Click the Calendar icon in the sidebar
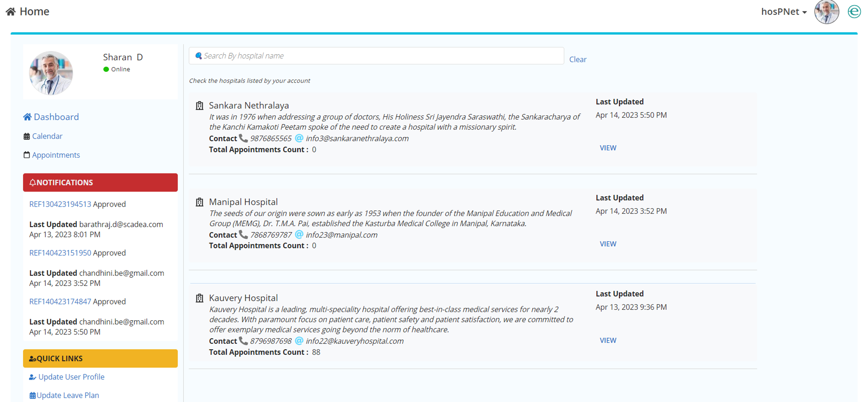The image size is (868, 402). 27,136
